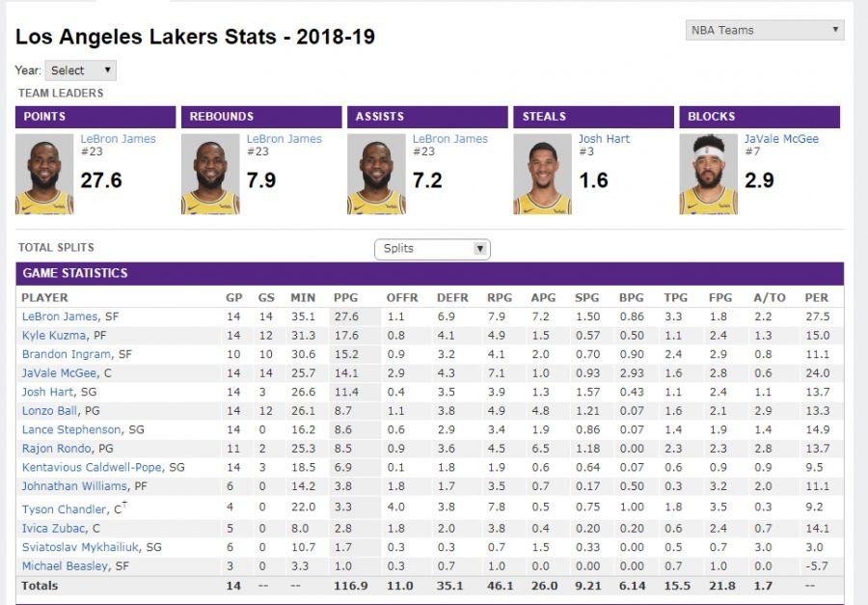Click JaVale McGee photo under Blocks
This screenshot has height=605, width=868.
pyautogui.click(x=709, y=174)
